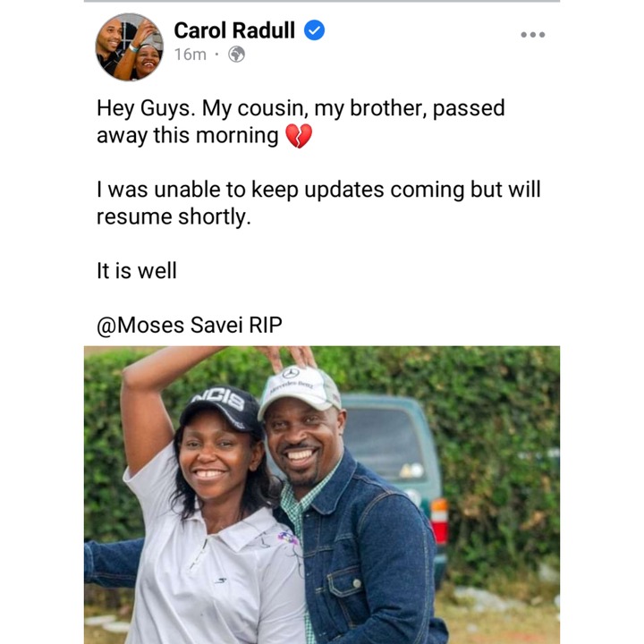This screenshot has height=644, width=644.
Task: Click the 'It is well' line
Action: click(136, 271)
